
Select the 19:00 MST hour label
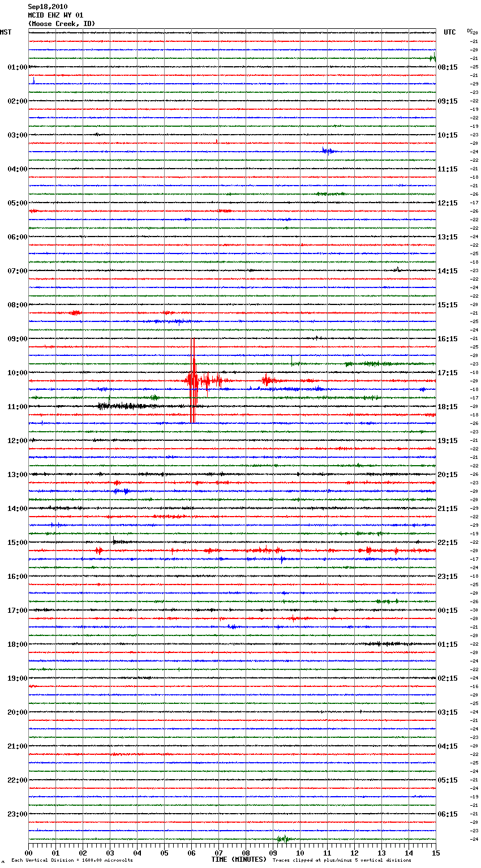tap(17, 678)
